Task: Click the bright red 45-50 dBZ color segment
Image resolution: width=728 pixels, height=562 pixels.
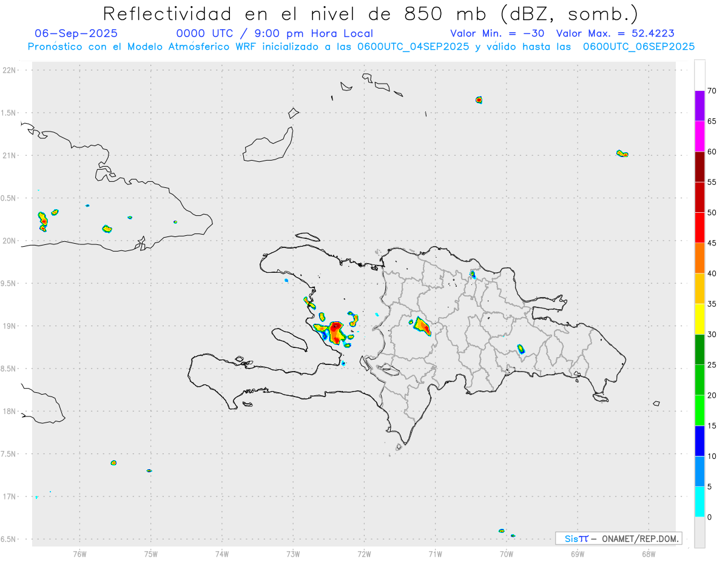Action: (699, 227)
